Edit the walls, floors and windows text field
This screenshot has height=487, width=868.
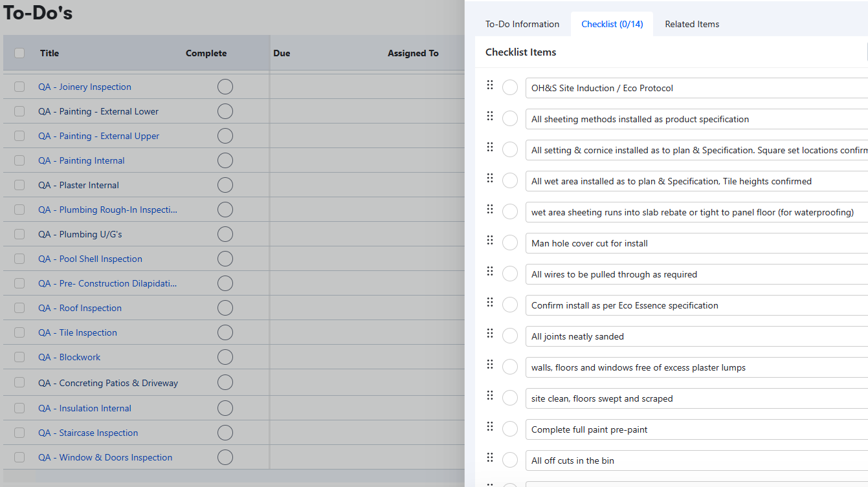pyautogui.click(x=696, y=367)
